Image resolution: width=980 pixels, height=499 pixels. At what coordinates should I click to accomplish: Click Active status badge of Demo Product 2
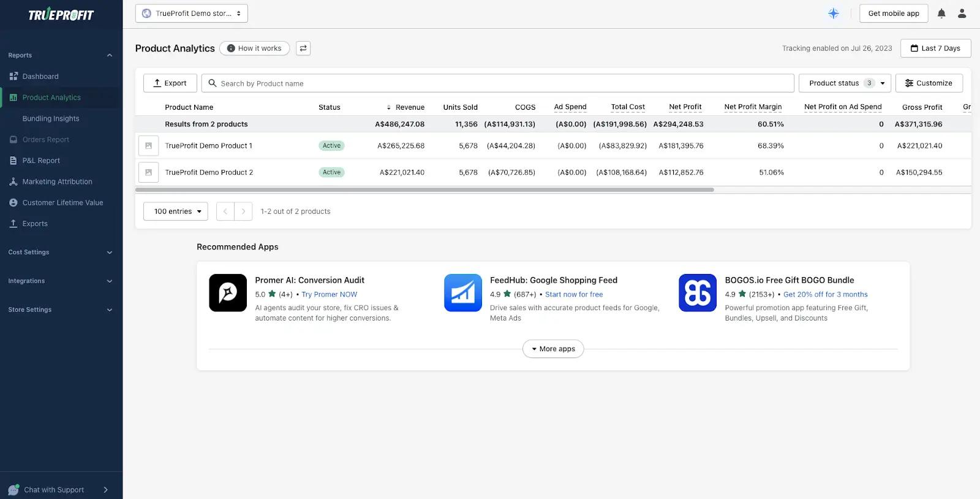coord(331,172)
